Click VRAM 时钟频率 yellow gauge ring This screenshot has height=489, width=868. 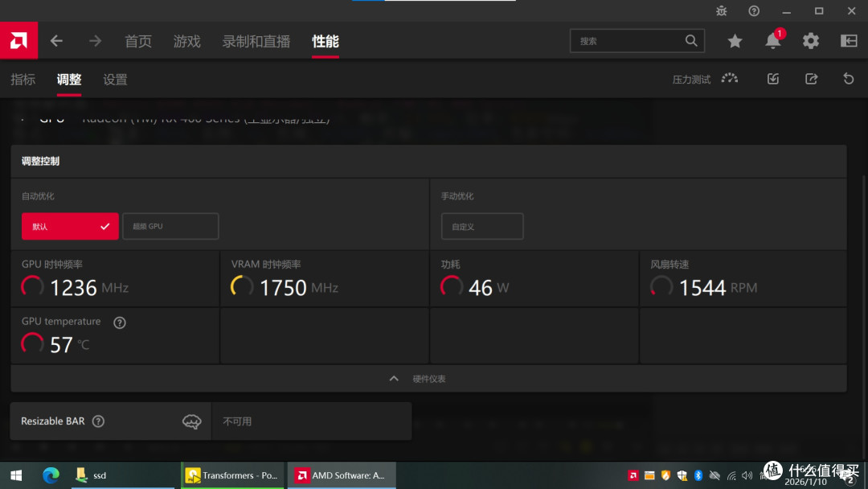point(241,286)
